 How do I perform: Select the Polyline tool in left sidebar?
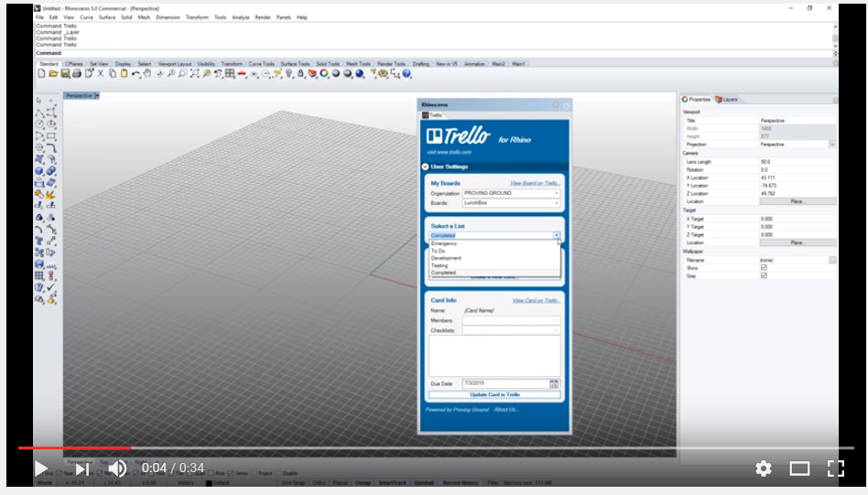[39, 113]
